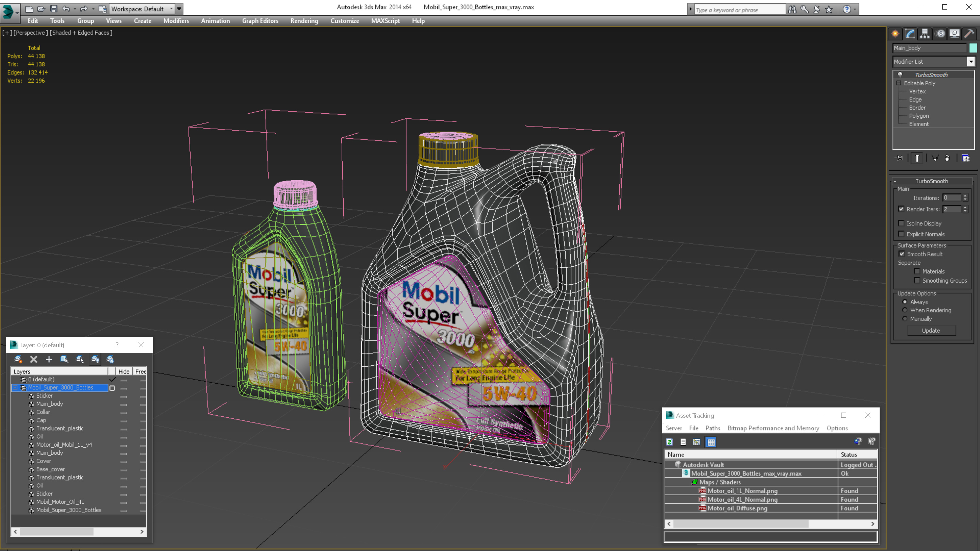Image resolution: width=980 pixels, height=551 pixels.
Task: Click the Layer dialog horizontal scrollbar
Action: tap(79, 532)
